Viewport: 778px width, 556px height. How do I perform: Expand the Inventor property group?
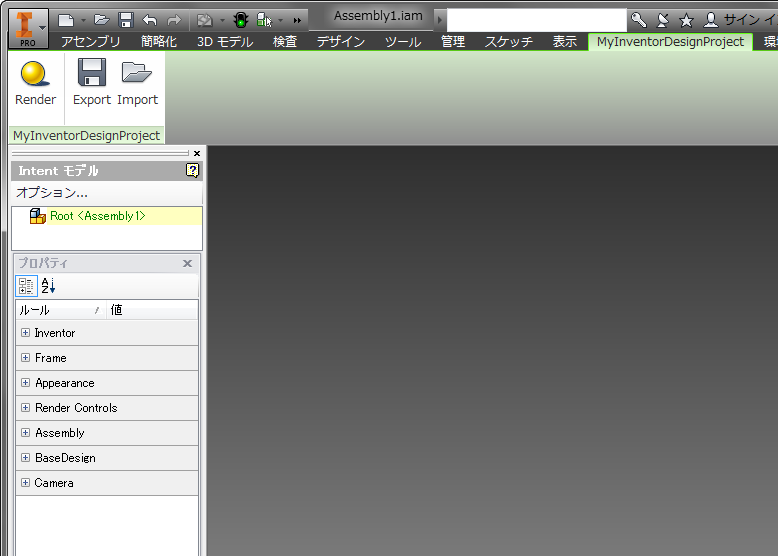[25, 333]
